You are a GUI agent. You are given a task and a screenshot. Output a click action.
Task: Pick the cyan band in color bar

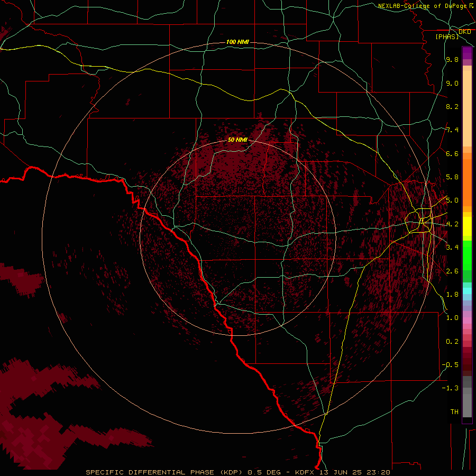[x=467, y=290]
